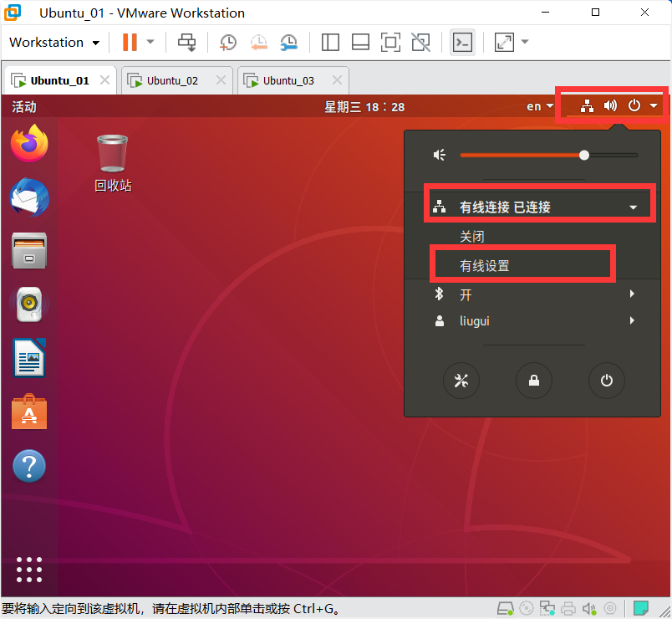
Task: Click the message log icon in status bar
Action: 641,608
